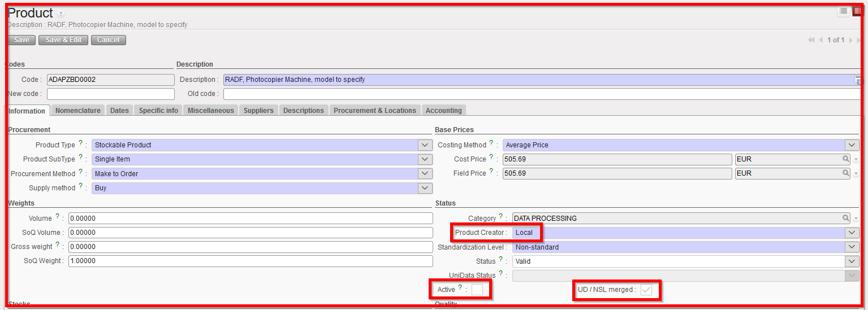Open the Status dropdown showing Valid
This screenshot has height=310, width=868.
852,261
